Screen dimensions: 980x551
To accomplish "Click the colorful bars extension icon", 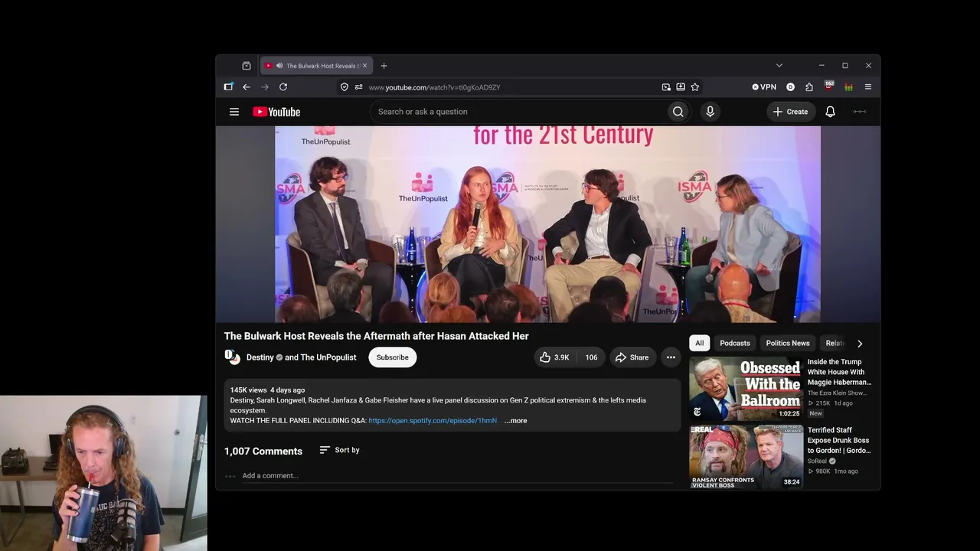I will pos(848,87).
